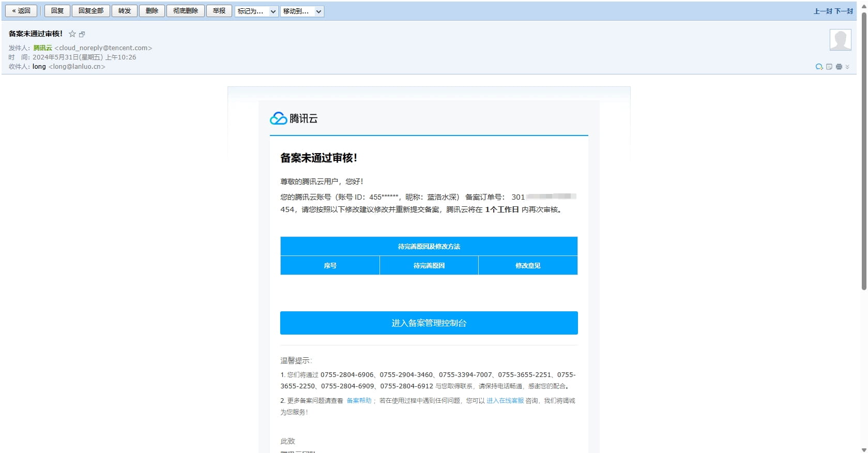Click the 序号 table header

point(330,265)
